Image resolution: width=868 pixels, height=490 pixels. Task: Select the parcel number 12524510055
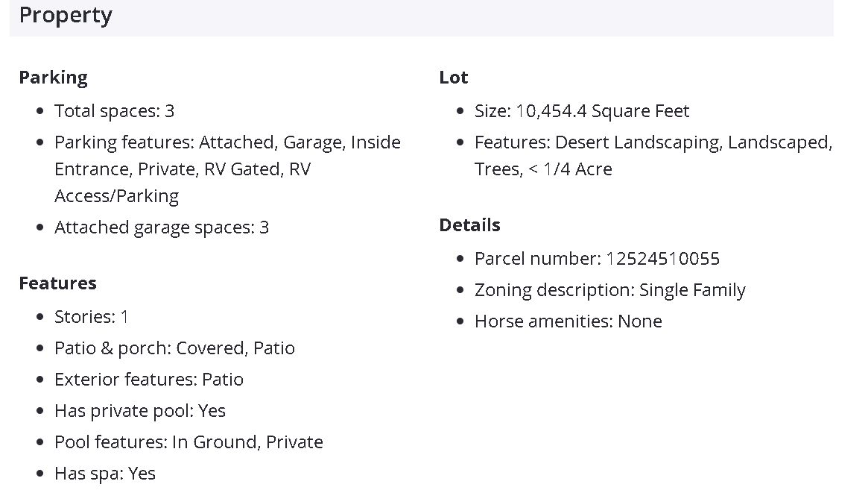click(x=662, y=259)
